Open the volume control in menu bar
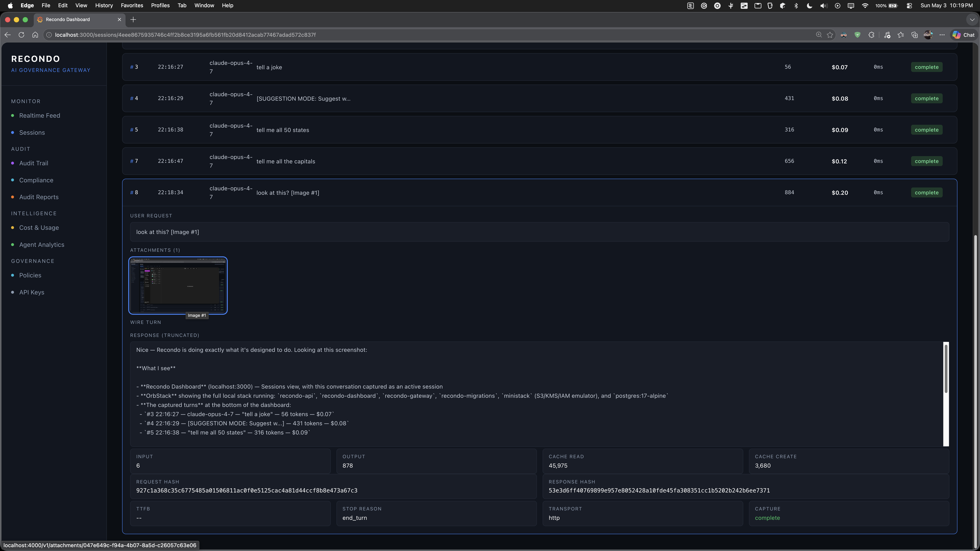The image size is (980, 551). click(x=824, y=5)
